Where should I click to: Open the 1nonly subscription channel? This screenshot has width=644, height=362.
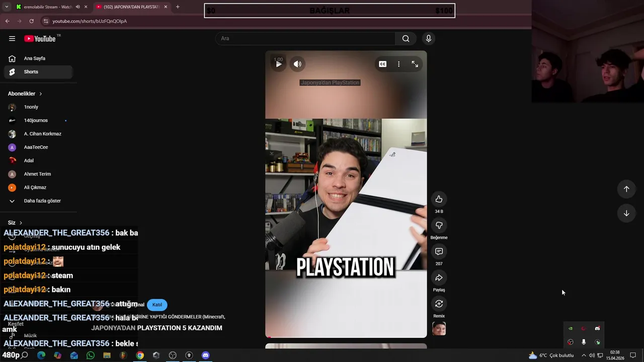coord(38,107)
